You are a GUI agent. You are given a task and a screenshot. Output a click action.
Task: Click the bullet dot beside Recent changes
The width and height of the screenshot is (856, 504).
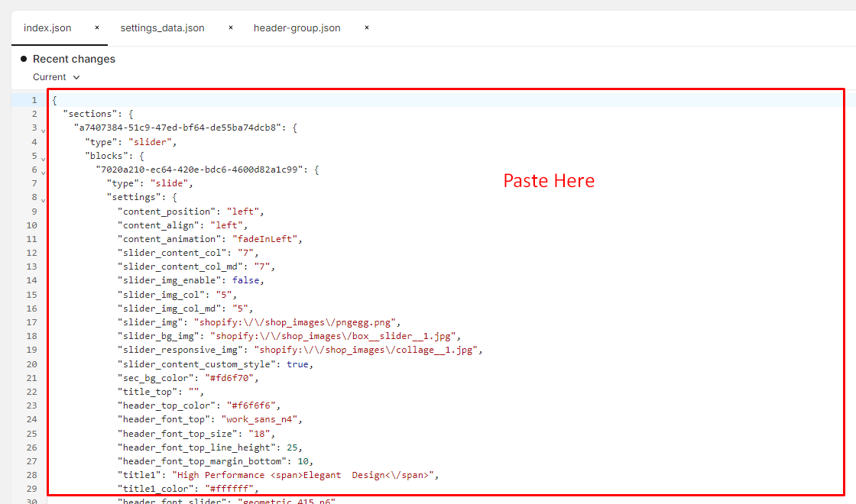24,59
